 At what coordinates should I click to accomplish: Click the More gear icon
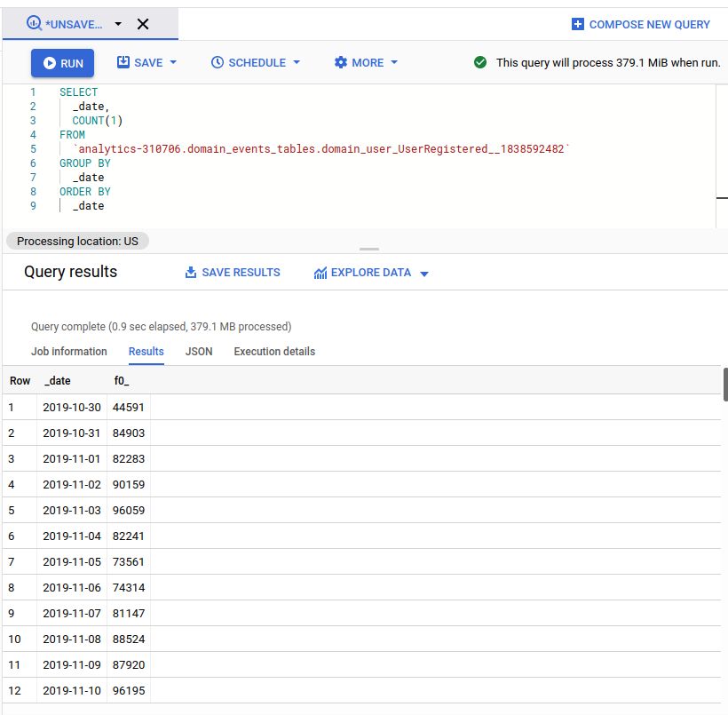[x=341, y=62]
